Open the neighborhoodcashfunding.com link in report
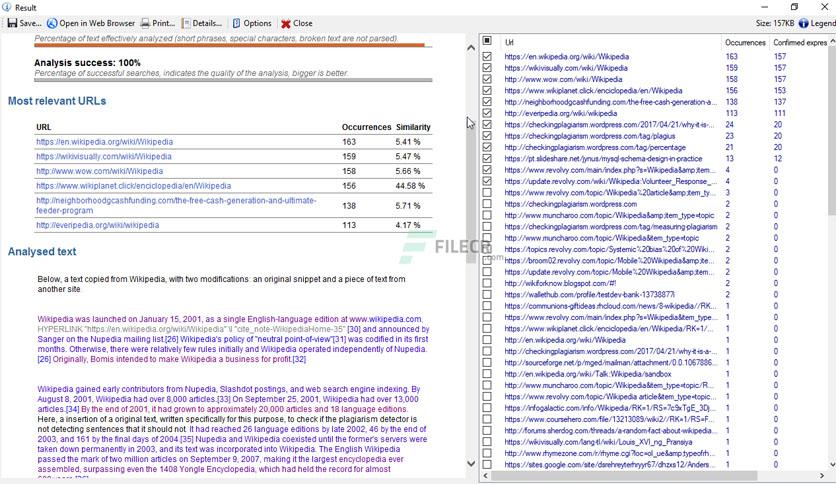Image resolution: width=836 pixels, height=484 pixels. click(176, 205)
